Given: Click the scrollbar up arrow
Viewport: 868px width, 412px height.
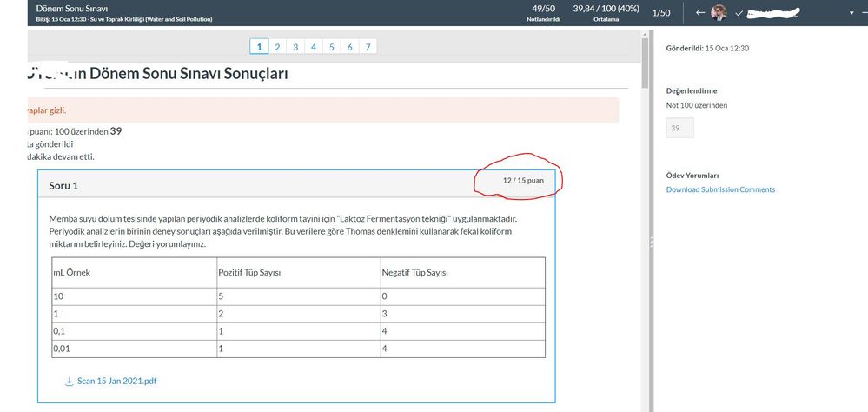Looking at the screenshot, I should tap(646, 36).
